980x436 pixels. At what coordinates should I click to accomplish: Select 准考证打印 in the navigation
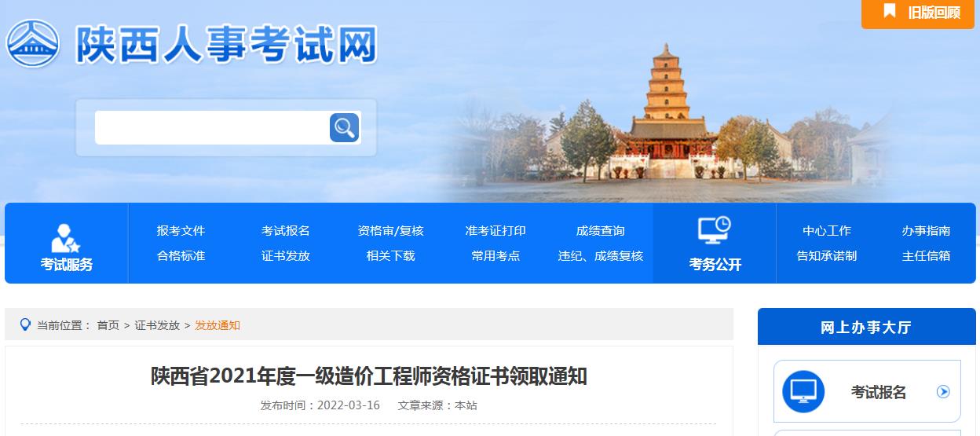495,230
